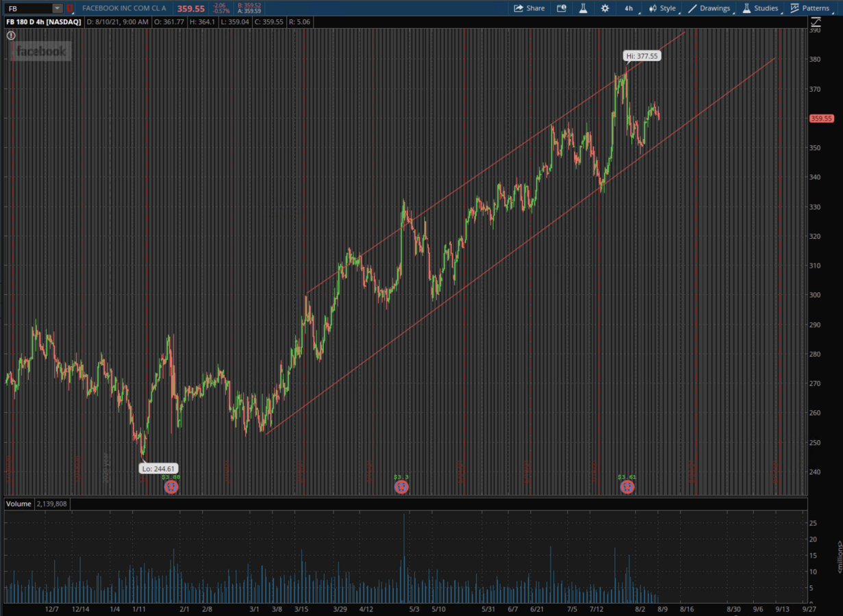Click the $3.61 earnings estimate label
Viewport: 843px width, 616px height.
pos(627,477)
